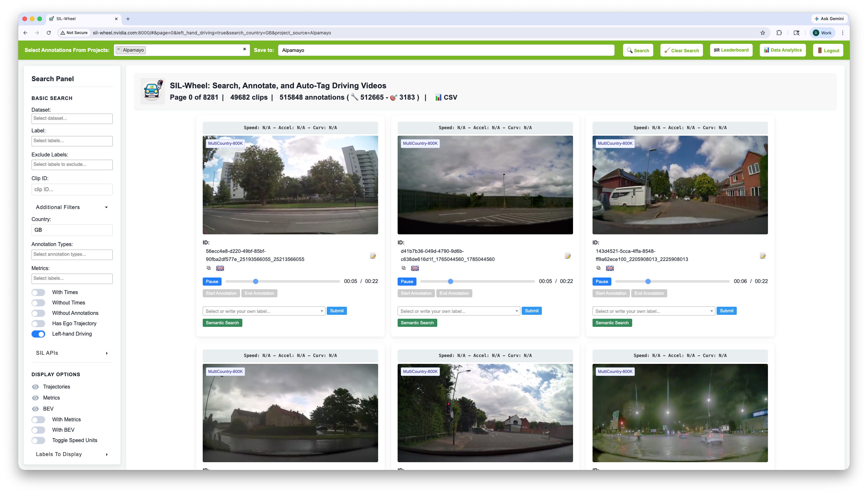Open label dropdown for clip 56ecc4e8
The width and height of the screenshot is (868, 494).
click(264, 311)
